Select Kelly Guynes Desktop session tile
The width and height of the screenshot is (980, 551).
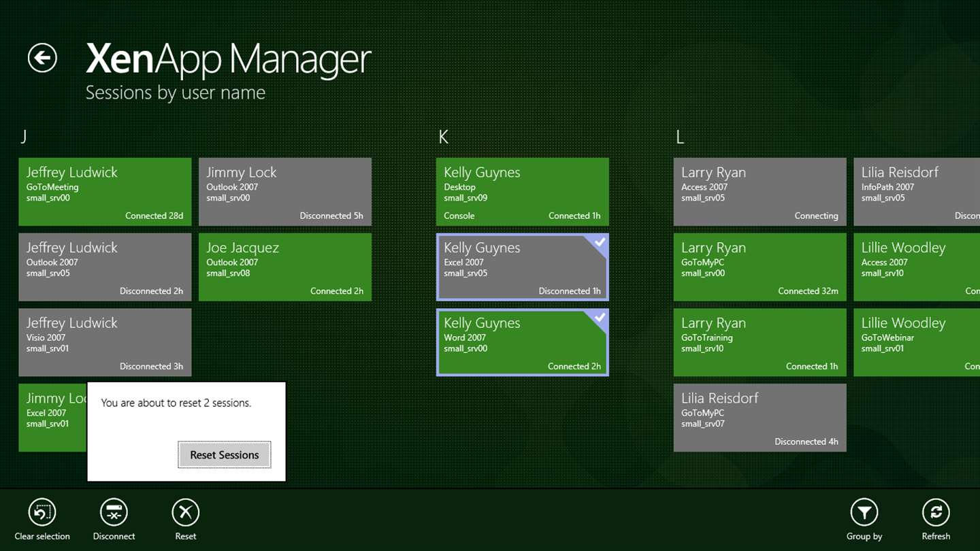tap(523, 192)
